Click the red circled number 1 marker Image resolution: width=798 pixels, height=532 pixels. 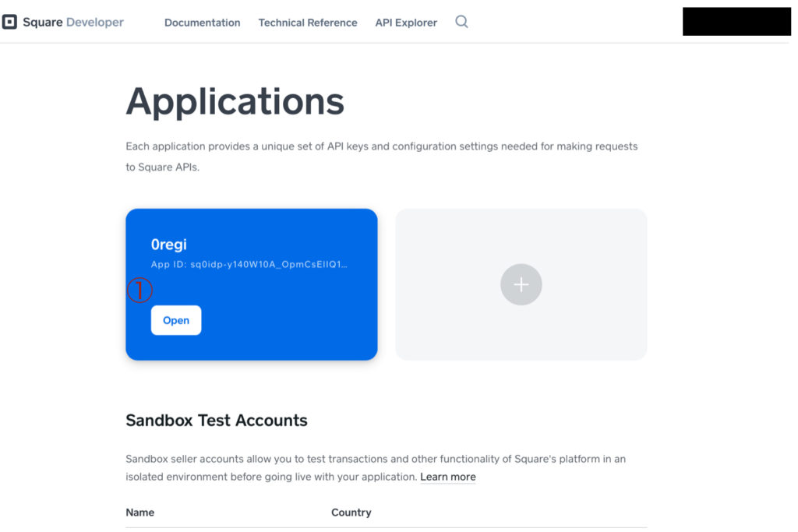point(139,291)
